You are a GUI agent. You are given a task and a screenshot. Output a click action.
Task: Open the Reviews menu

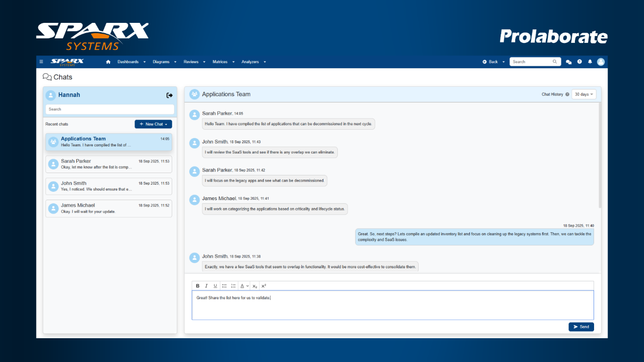tap(194, 62)
